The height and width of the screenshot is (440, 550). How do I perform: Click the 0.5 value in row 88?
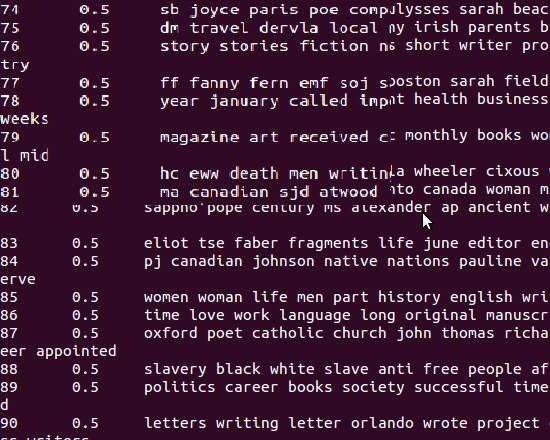[x=85, y=369]
